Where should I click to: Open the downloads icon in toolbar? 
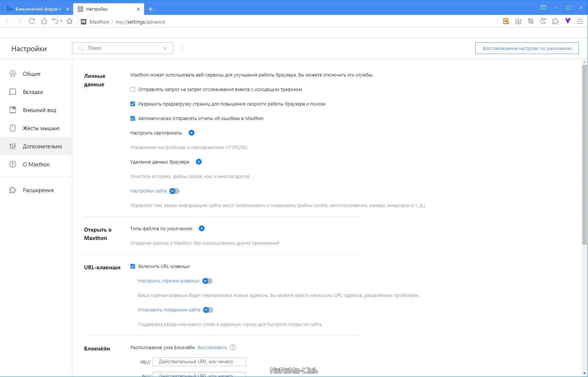point(518,21)
